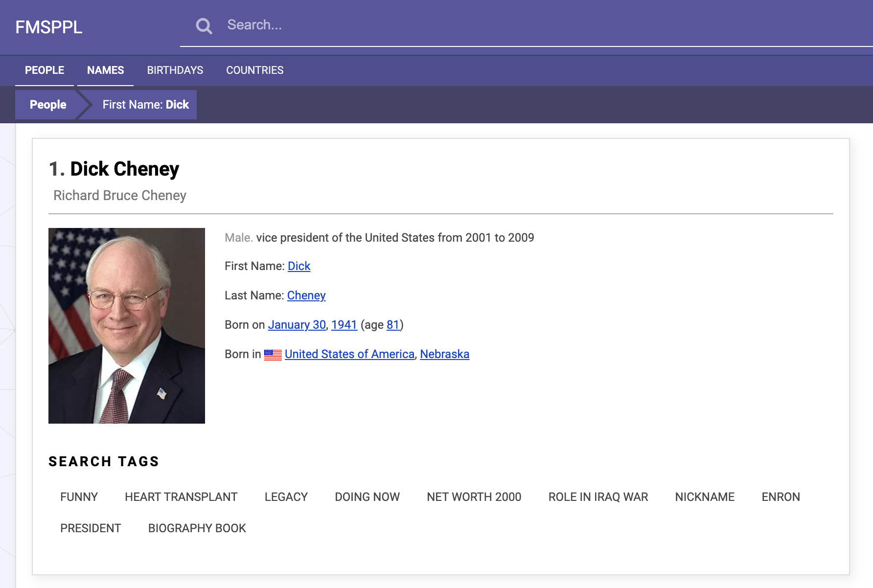Click the FMSPPL site logo

[x=49, y=27]
